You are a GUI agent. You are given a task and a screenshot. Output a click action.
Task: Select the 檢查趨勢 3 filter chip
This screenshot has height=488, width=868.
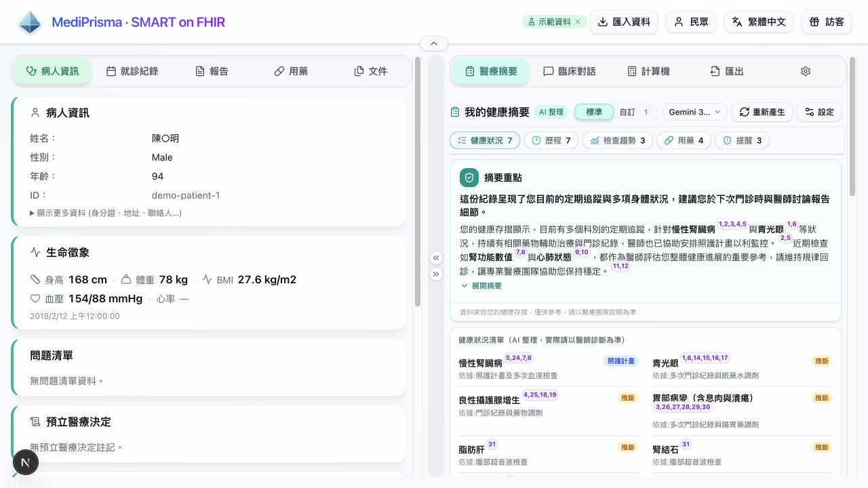coord(618,140)
